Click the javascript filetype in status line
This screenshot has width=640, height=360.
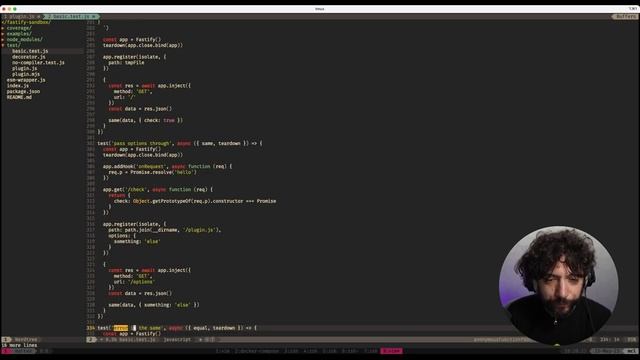[177, 339]
